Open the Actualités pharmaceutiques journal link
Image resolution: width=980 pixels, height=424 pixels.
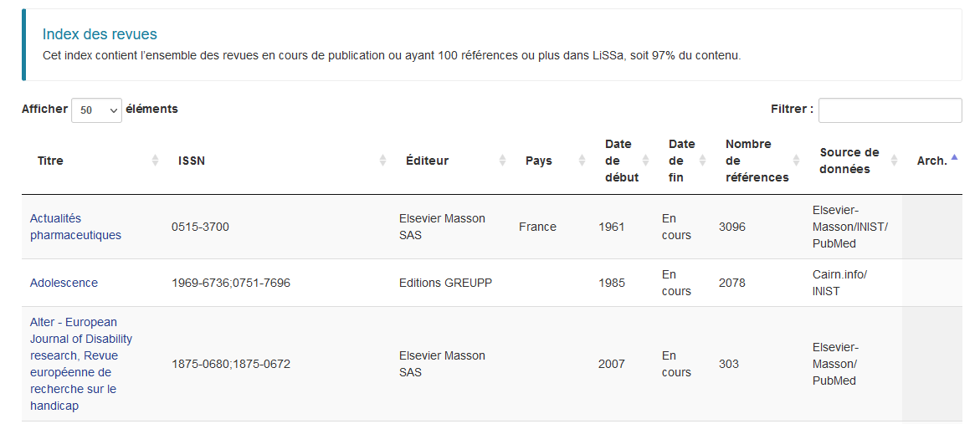(75, 227)
